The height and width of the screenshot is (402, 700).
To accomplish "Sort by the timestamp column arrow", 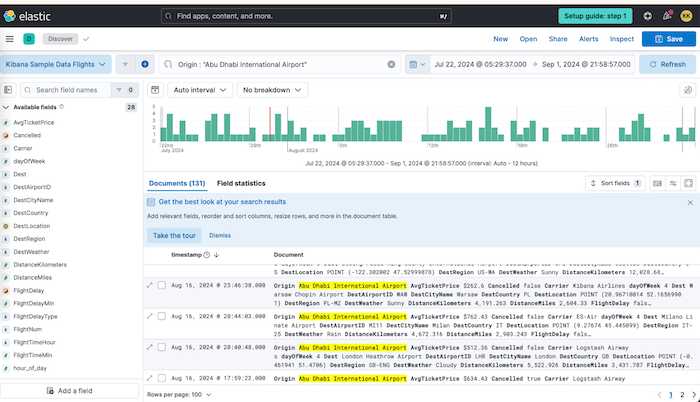I will (217, 255).
